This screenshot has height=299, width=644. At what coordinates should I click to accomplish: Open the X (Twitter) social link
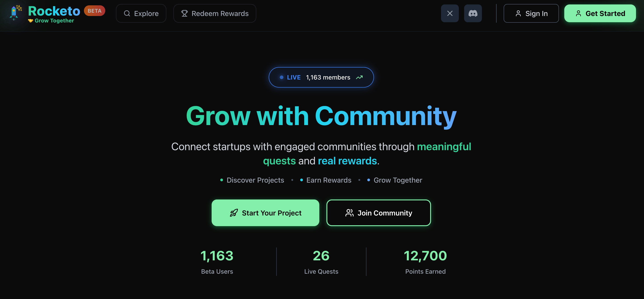449,14
